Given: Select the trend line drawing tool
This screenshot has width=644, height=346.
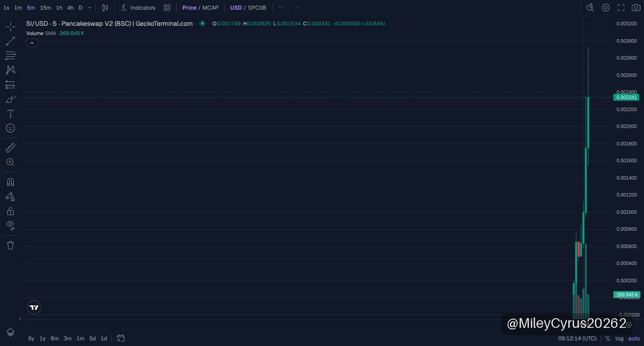Looking at the screenshot, I should 10,41.
